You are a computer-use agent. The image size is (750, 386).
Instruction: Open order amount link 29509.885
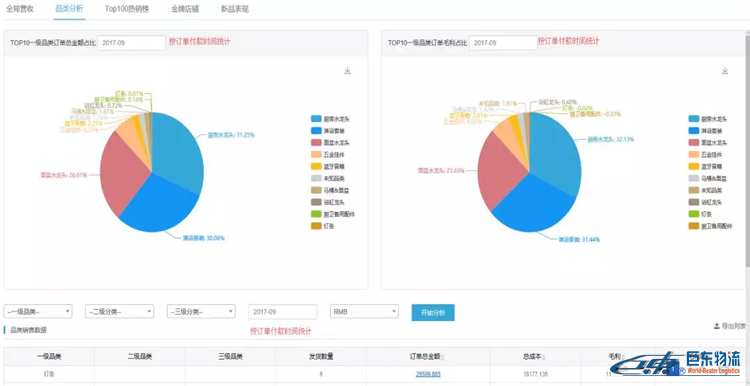(428, 374)
